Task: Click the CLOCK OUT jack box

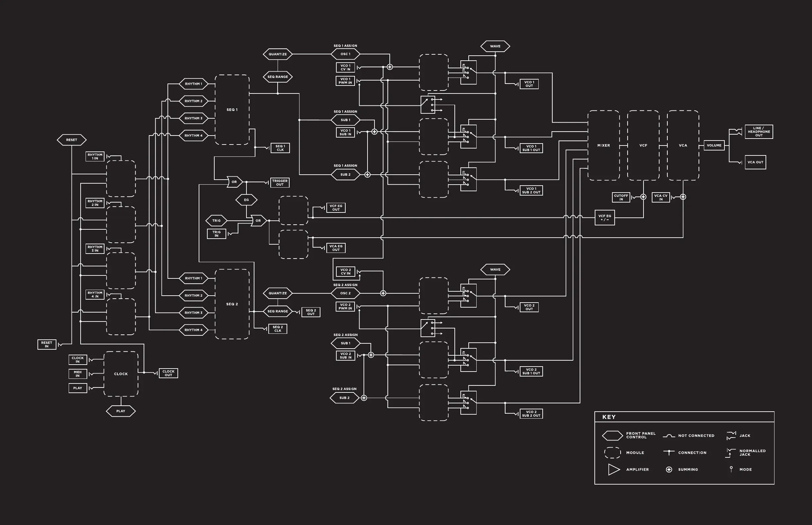Action: (168, 373)
